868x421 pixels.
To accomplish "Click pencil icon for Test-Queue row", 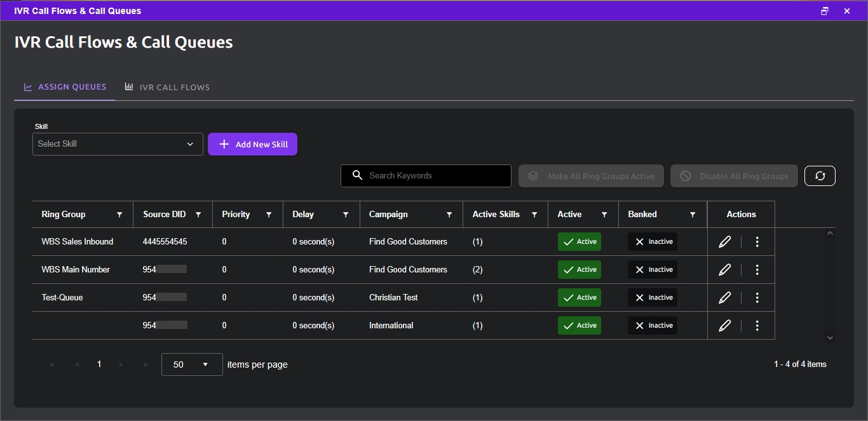I will [x=724, y=298].
